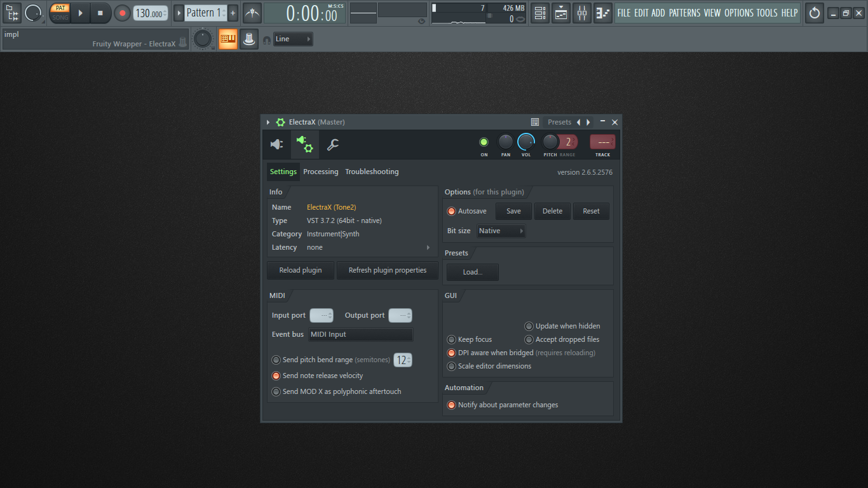This screenshot has height=488, width=868.
Task: Click the eye icon below the output monitor
Action: (421, 21)
